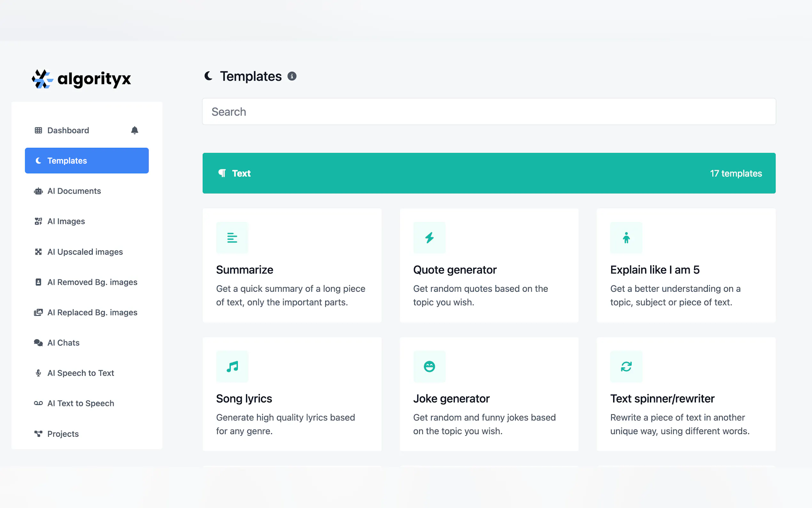
Task: Click the Text spinner refresh arrows icon
Action: pyautogui.click(x=626, y=367)
